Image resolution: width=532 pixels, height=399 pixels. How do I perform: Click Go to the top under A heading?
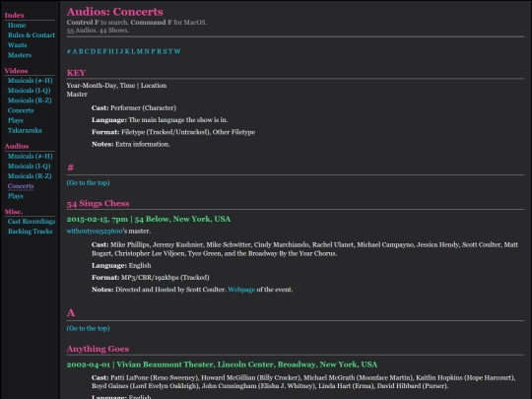pyautogui.click(x=89, y=328)
